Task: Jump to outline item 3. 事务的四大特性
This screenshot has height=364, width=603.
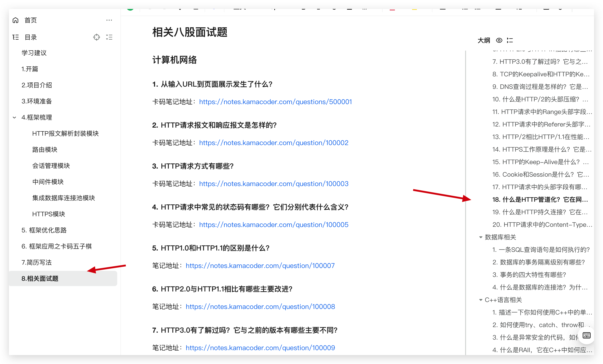Action: coord(529,275)
